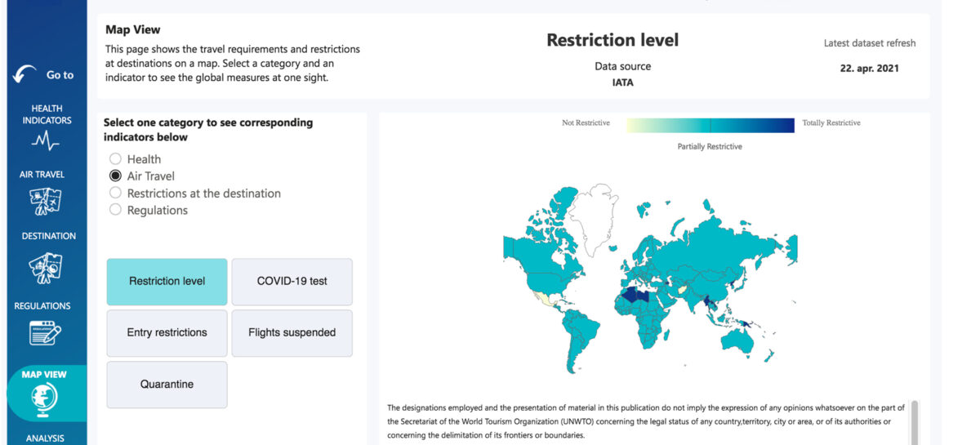The height and width of the screenshot is (445, 980).
Task: Choose the COVID-19 test indicator button
Action: pyautogui.click(x=292, y=282)
